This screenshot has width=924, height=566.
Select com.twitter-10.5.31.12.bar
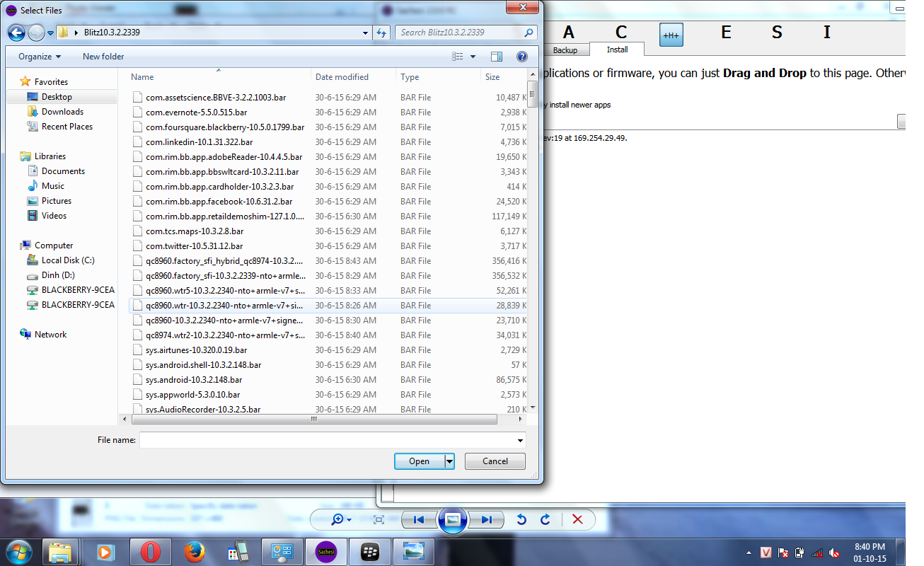click(x=195, y=246)
